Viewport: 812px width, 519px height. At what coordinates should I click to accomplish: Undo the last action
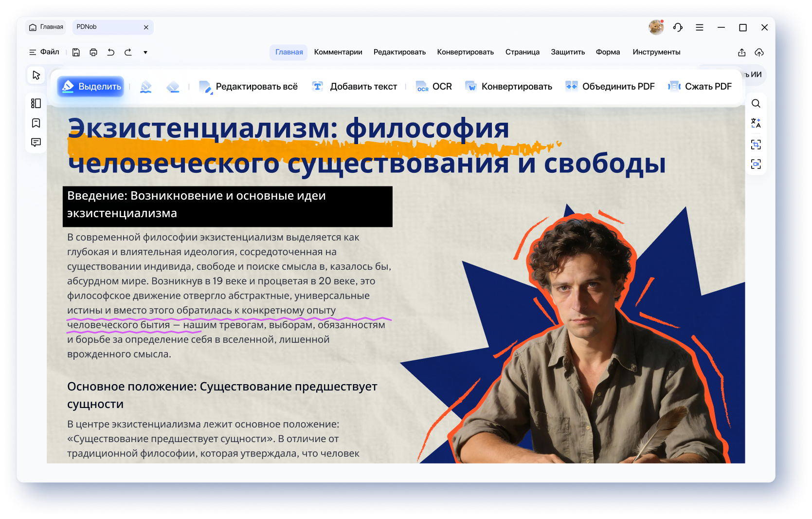click(111, 52)
